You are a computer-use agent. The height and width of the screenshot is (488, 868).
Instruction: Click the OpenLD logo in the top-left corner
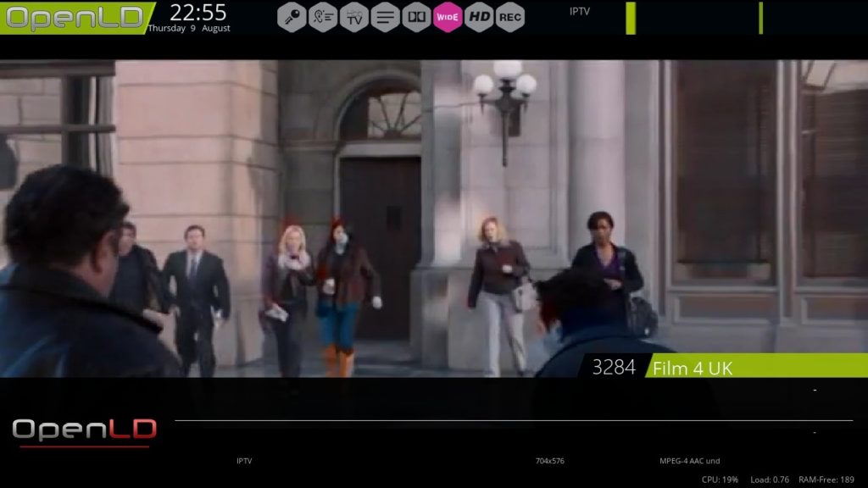(75, 16)
